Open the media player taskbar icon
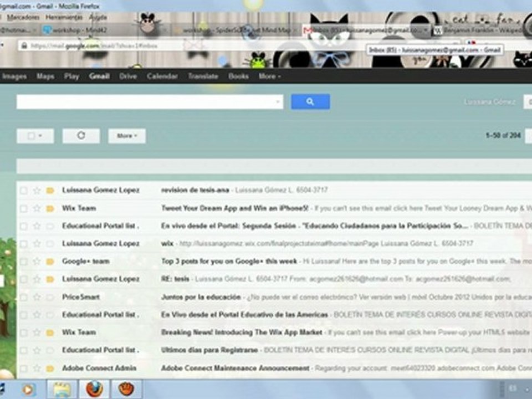This screenshot has width=532, height=399. click(x=28, y=389)
